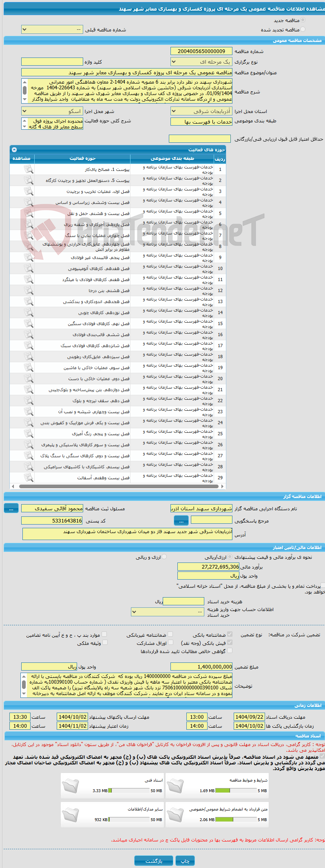Open شرایط و ضوابط مناقصه folder icon
Viewport: 325px width, 868px height.
tap(175, 786)
